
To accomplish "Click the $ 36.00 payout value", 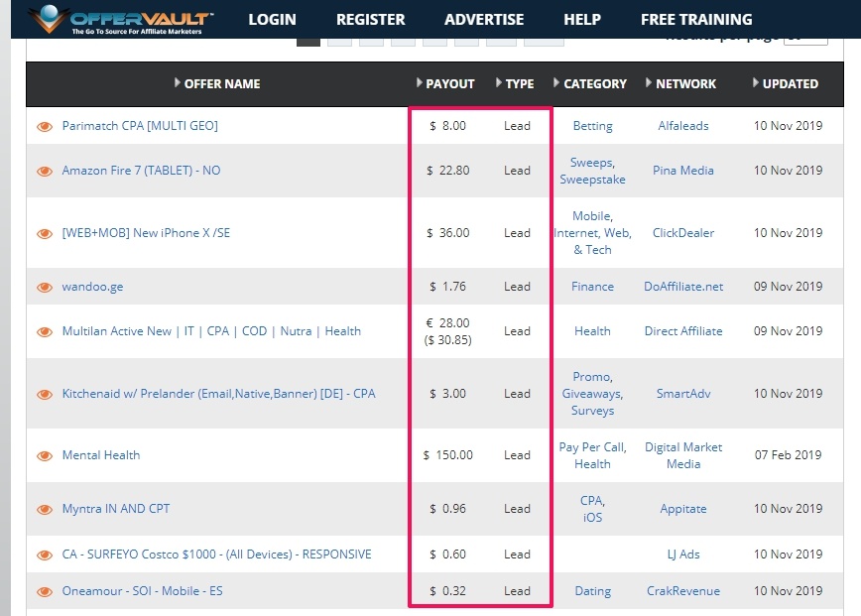I will (x=447, y=233).
